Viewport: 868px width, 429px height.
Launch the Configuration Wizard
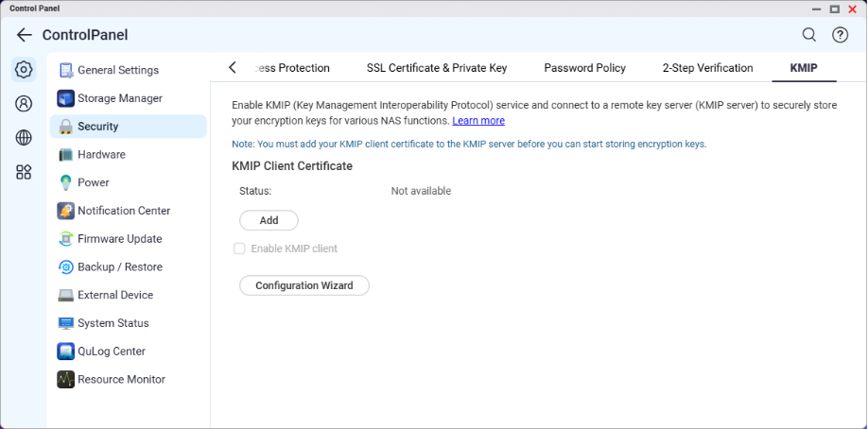point(304,285)
